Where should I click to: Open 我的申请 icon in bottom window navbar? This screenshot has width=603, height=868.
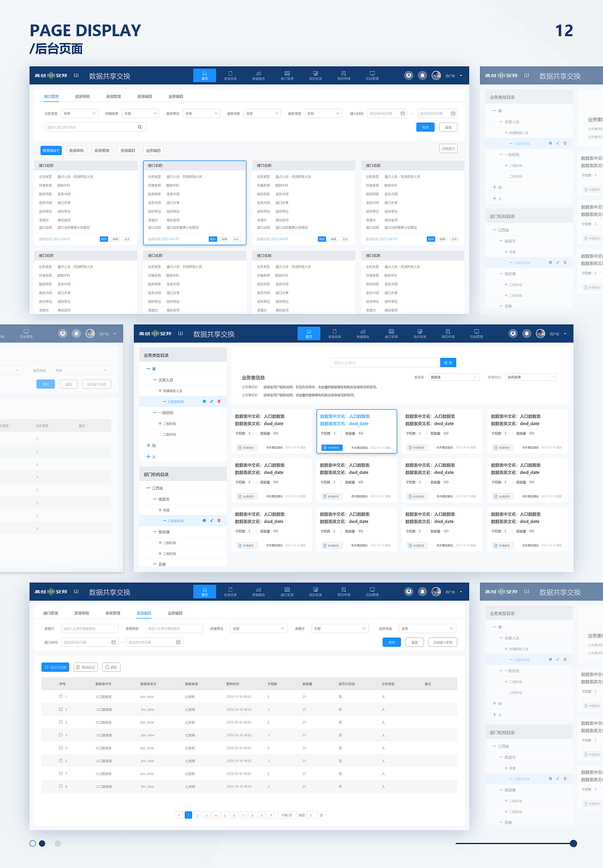(344, 592)
